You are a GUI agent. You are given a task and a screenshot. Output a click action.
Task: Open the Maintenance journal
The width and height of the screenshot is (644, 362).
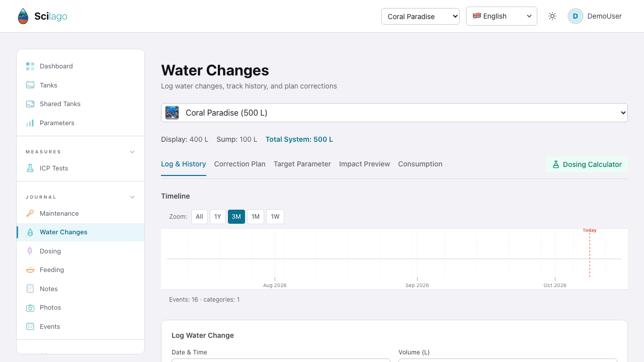tap(80, 213)
